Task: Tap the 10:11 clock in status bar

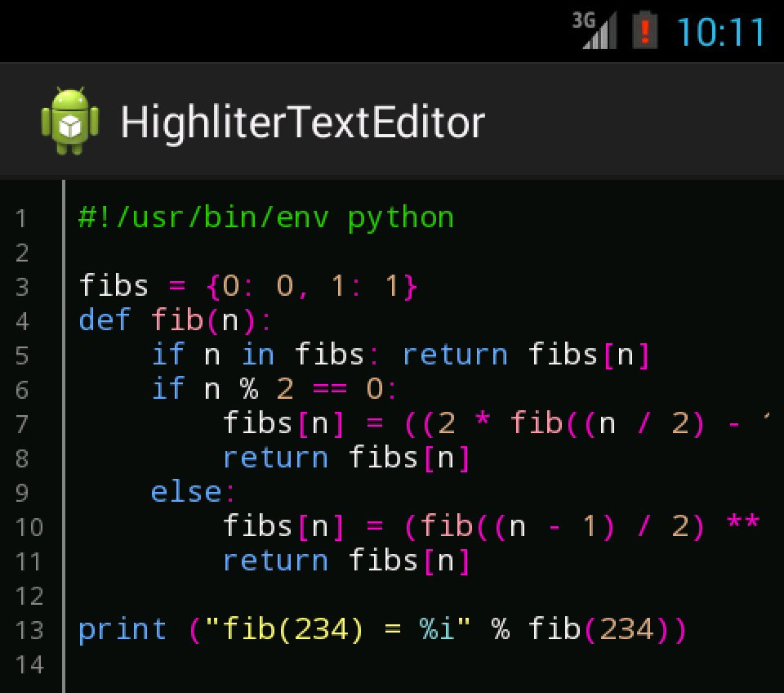Action: click(x=720, y=33)
